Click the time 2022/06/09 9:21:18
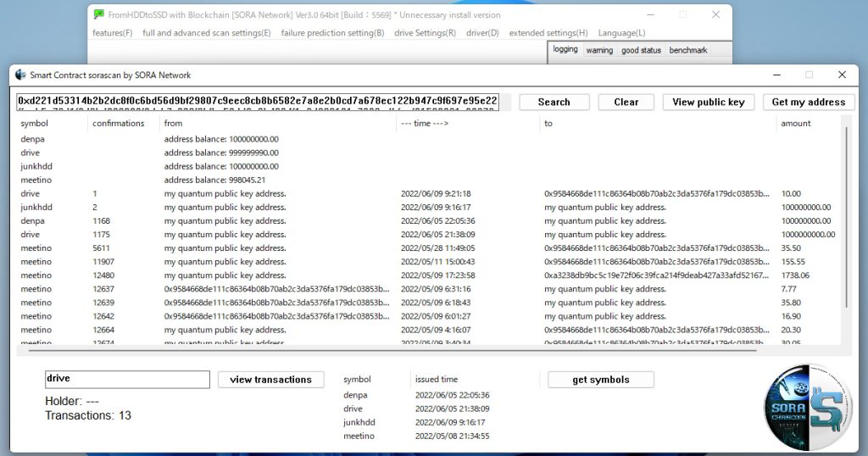 [x=436, y=194]
